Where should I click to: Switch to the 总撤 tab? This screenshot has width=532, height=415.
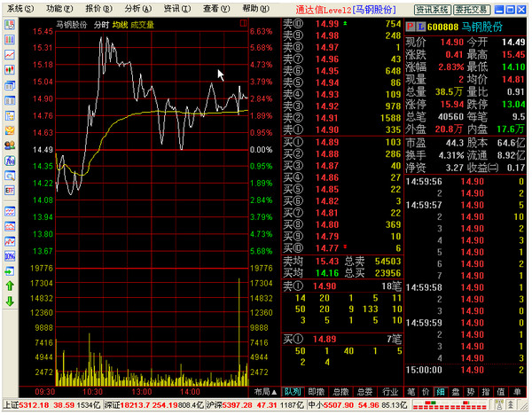pos(340,392)
